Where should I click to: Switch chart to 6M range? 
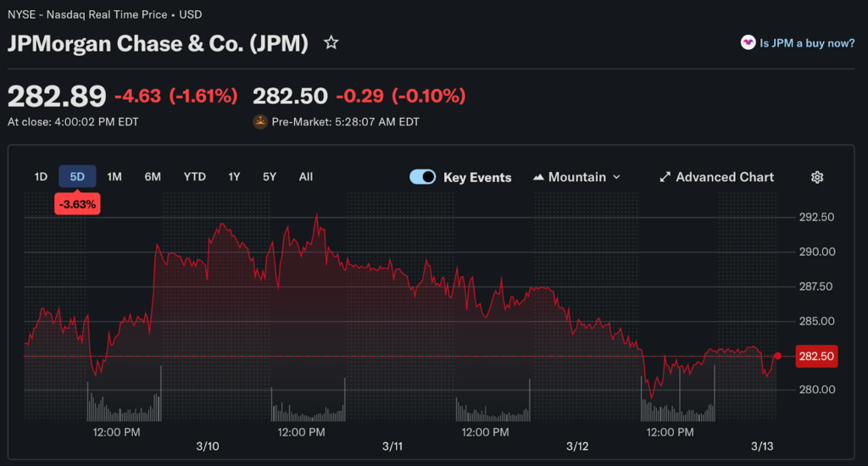point(153,177)
